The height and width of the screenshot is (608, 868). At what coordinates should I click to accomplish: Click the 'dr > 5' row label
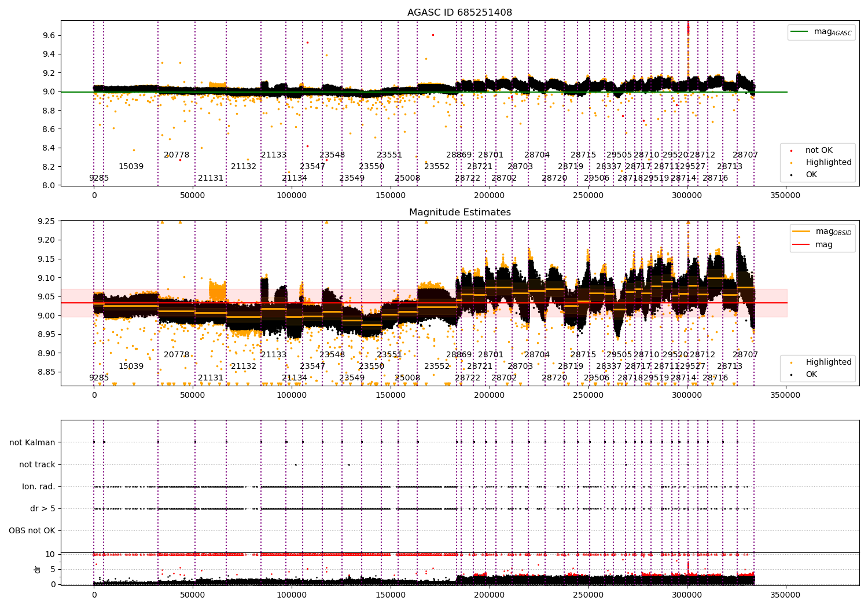tap(43, 509)
